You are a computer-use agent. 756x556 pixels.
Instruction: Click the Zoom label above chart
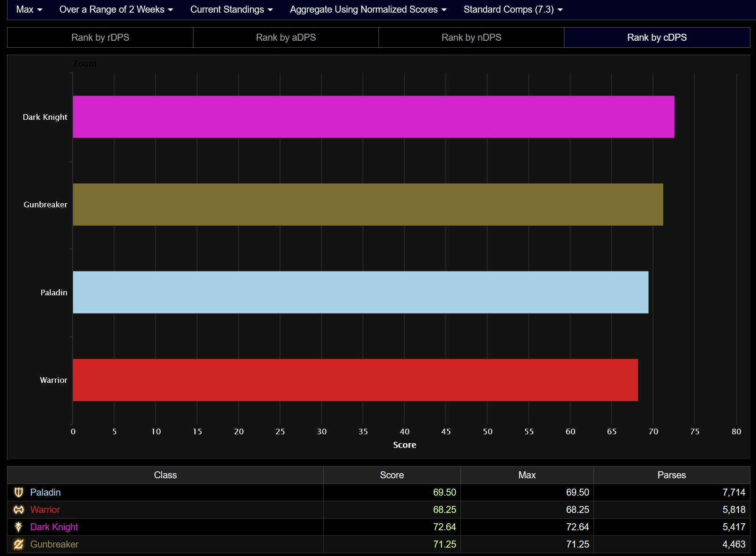pyautogui.click(x=85, y=64)
